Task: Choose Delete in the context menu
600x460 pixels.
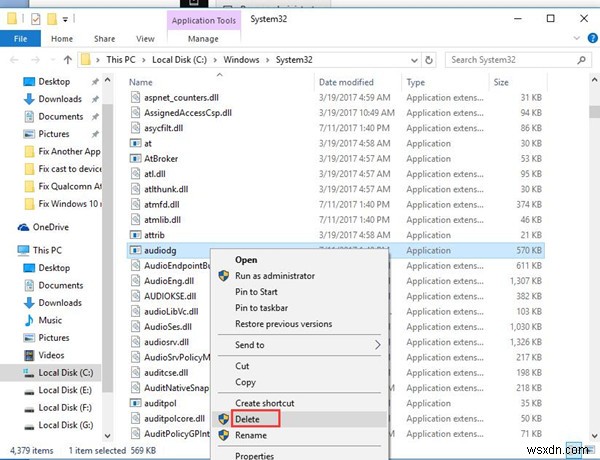Action: pyautogui.click(x=300, y=419)
